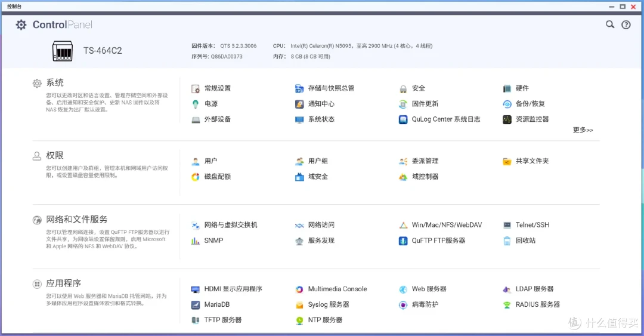Screen dimensions: 644x336
Task: Open the Win/Mac/NFS/WebDAV icon
Action: click(403, 225)
